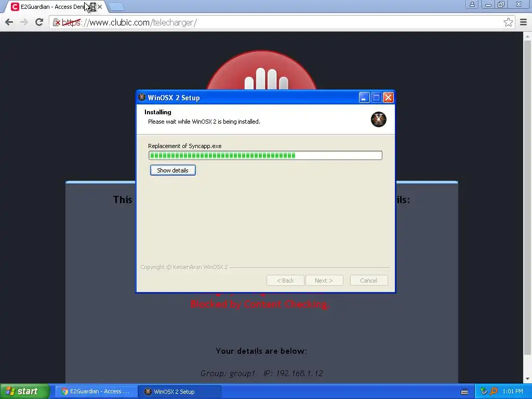Click the disabled Back button
This screenshot has height=399, width=532.
(285, 281)
